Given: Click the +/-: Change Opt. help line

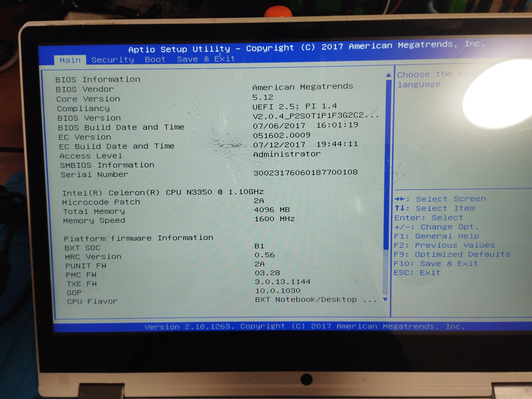Looking at the screenshot, I should [436, 227].
